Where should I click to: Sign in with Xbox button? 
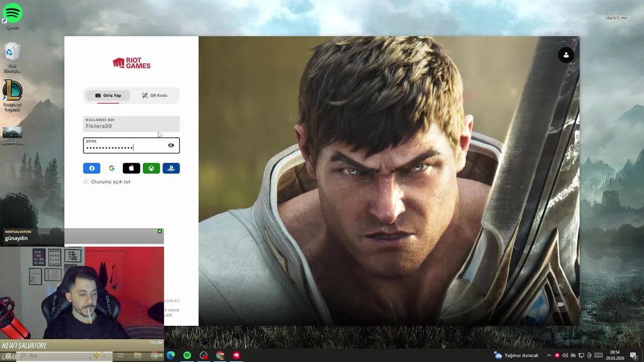[151, 168]
